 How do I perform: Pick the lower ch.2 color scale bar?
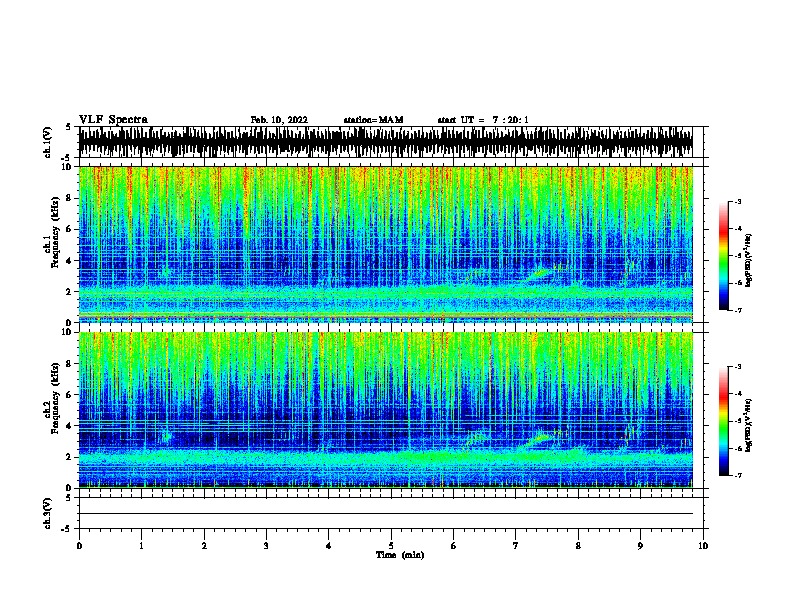point(724,421)
